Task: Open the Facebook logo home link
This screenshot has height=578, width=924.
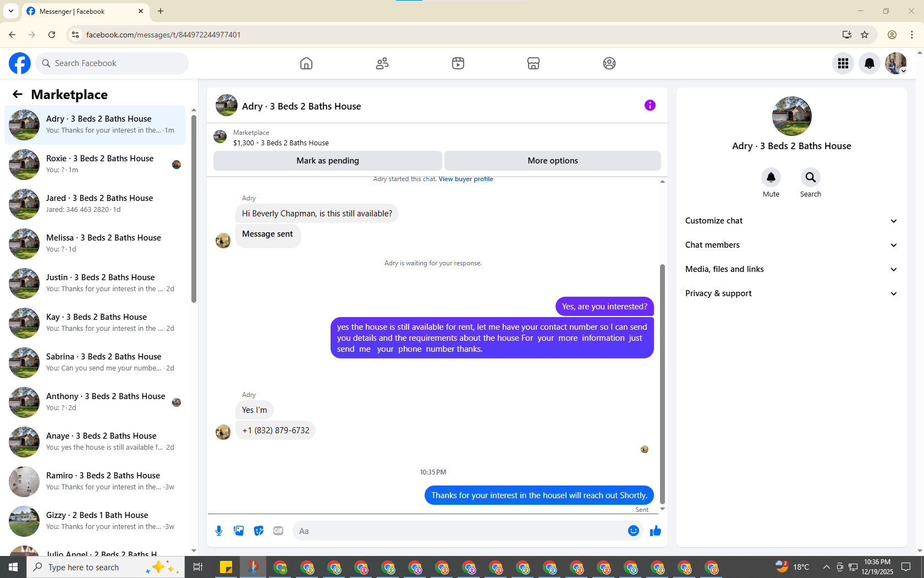Action: click(20, 63)
